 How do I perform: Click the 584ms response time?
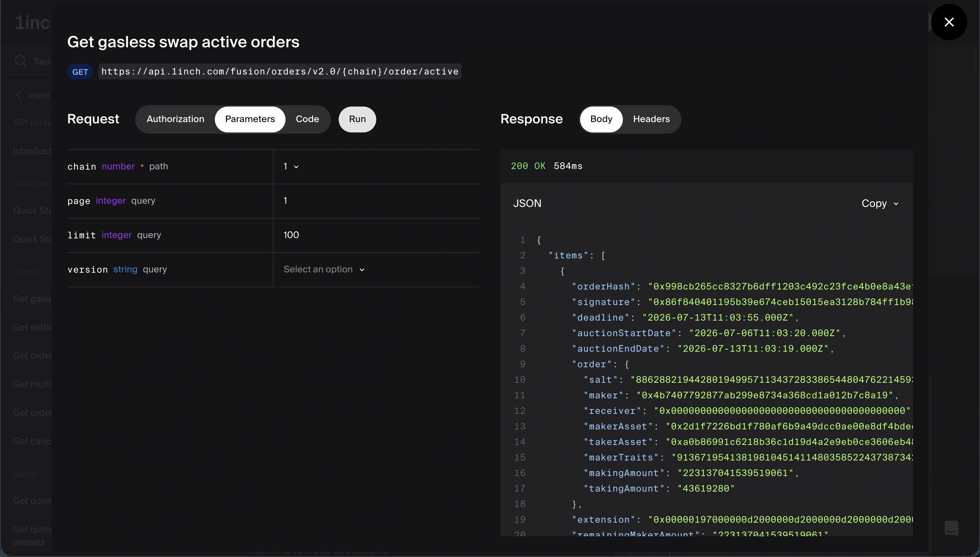[568, 166]
